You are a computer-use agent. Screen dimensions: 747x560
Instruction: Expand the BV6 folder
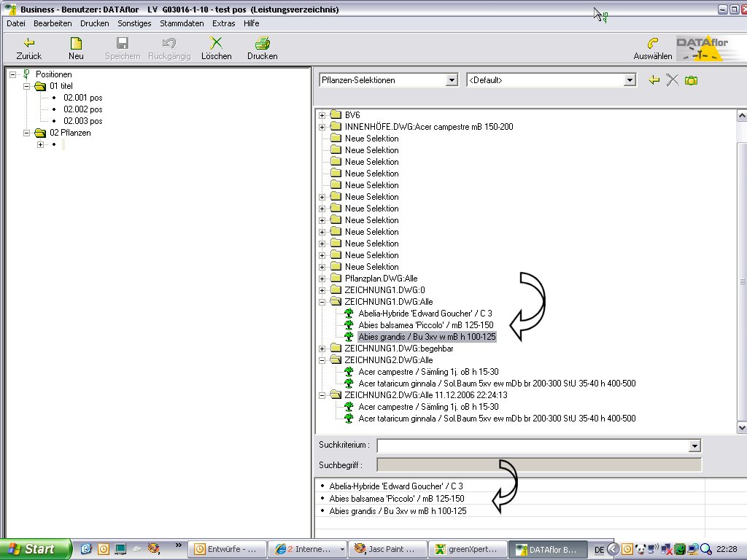tap(322, 115)
